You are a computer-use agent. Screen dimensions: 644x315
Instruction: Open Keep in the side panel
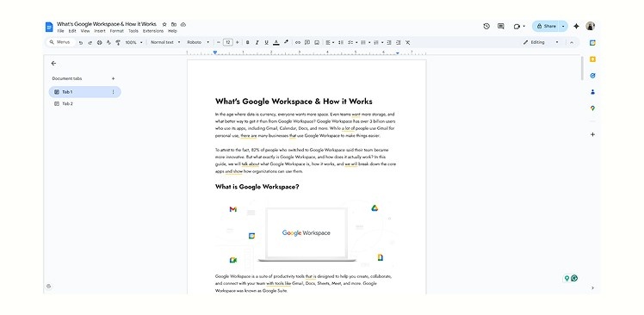592,59
